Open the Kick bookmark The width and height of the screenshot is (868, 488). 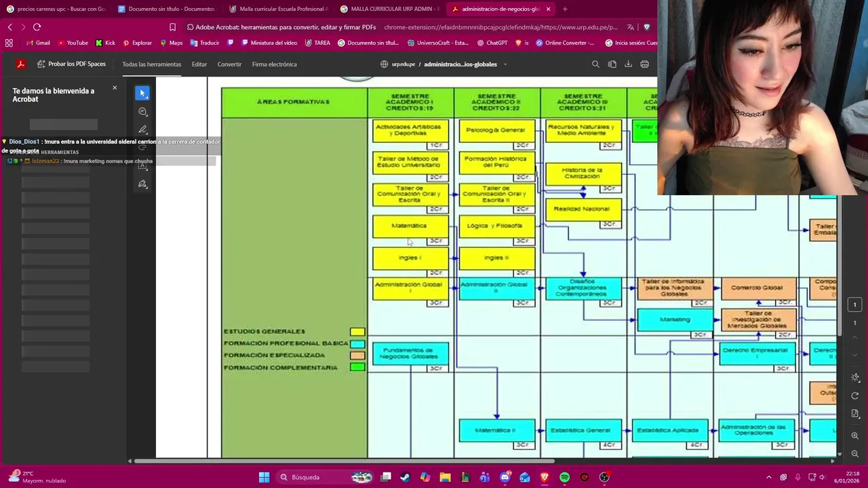click(105, 43)
